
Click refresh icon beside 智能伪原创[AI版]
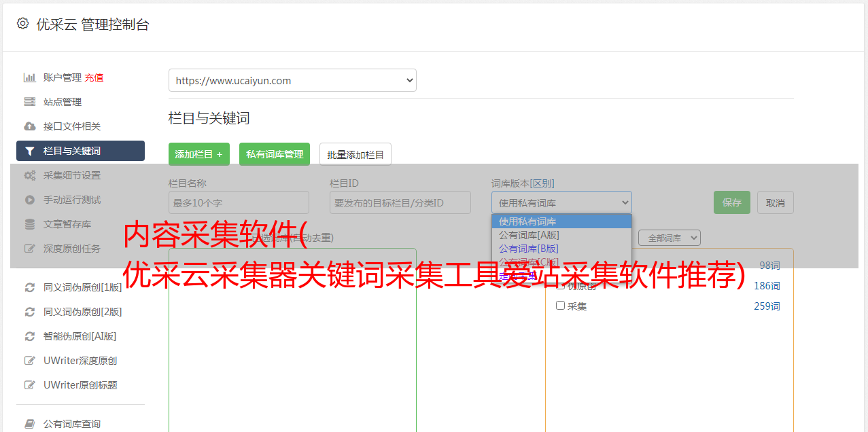tap(30, 336)
